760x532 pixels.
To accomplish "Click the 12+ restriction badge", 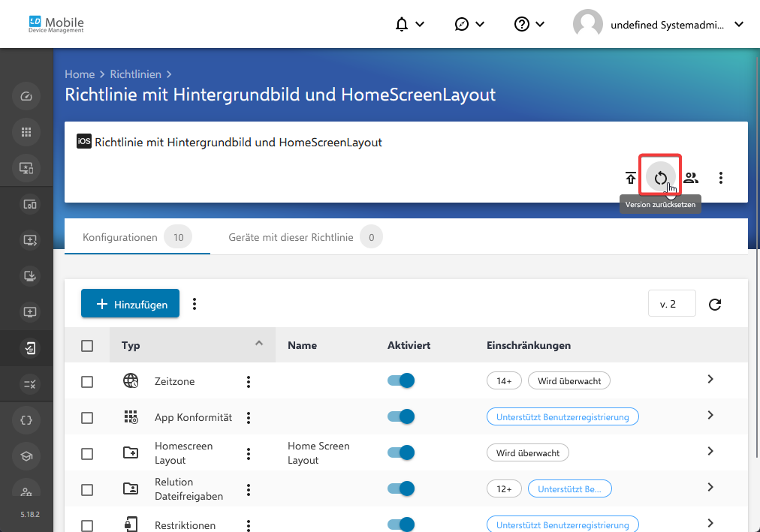I will 504,489.
